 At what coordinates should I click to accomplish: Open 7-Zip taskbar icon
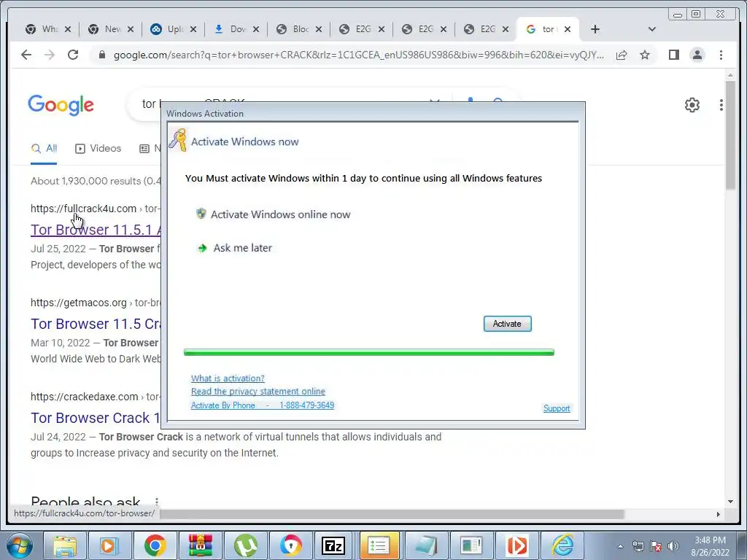coord(333,545)
